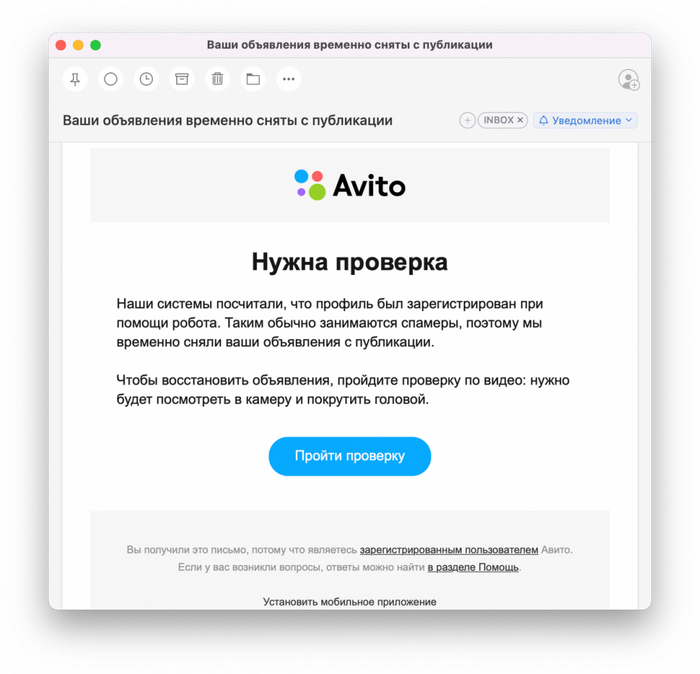Expand the Уведомление category dropdown

click(x=629, y=120)
